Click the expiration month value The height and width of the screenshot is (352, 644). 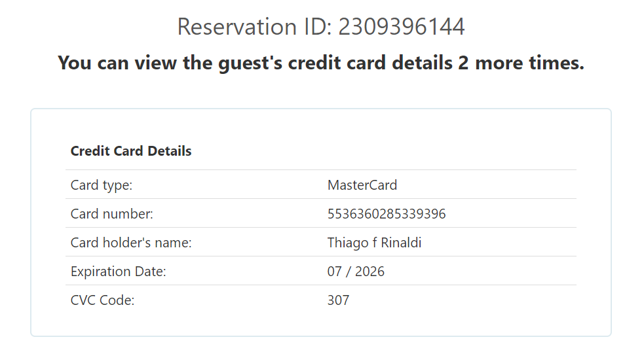coord(335,272)
